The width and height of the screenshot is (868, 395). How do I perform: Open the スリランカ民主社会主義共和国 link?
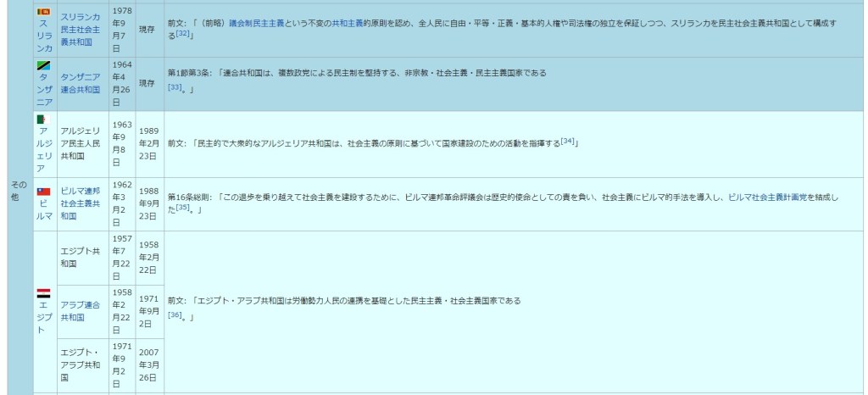tap(81, 29)
